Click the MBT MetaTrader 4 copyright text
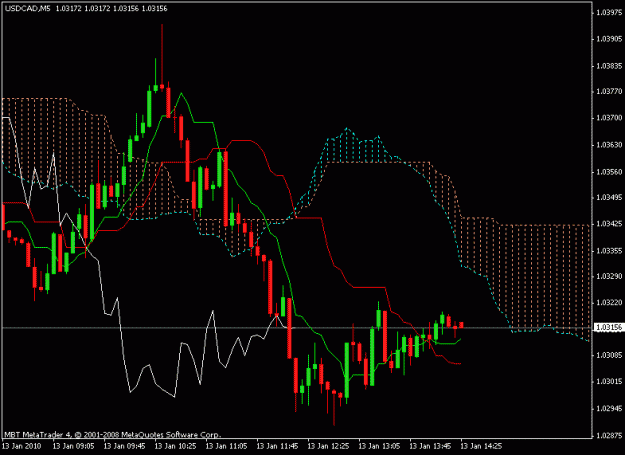625x455 pixels. click(x=112, y=434)
